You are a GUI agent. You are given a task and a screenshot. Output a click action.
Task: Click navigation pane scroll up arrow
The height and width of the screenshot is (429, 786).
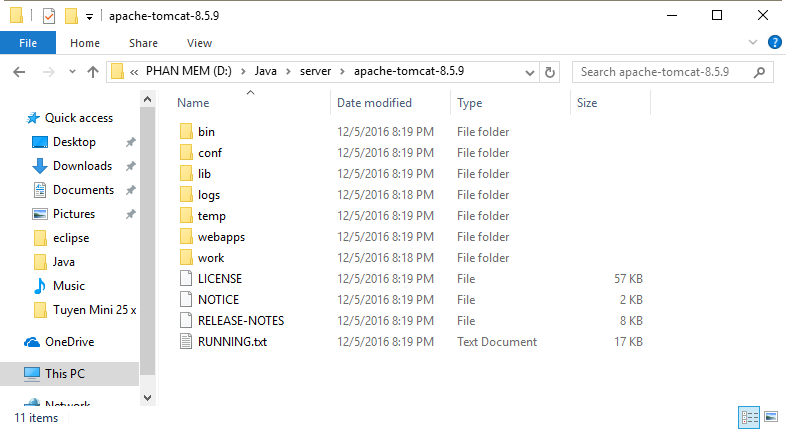pyautogui.click(x=147, y=99)
